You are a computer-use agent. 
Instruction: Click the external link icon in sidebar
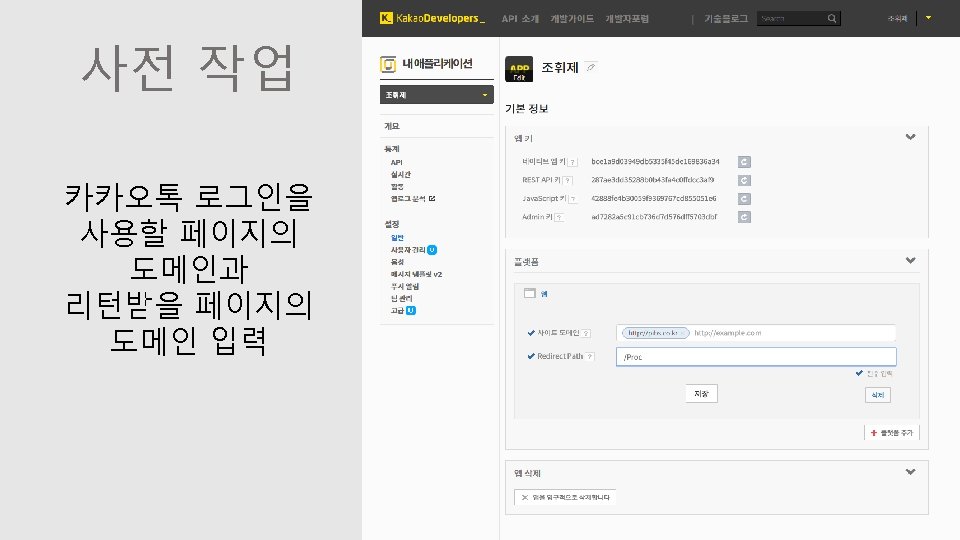(432, 198)
